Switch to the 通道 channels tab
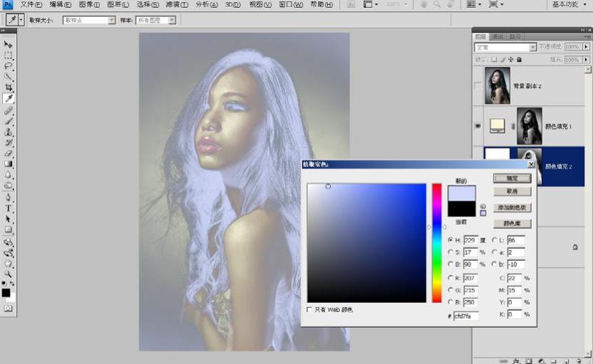Image resolution: width=593 pixels, height=364 pixels. (x=498, y=37)
